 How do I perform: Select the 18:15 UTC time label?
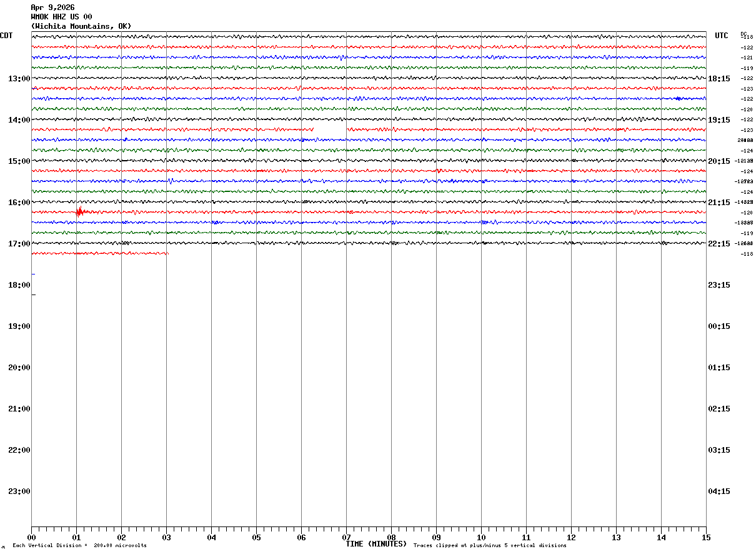click(719, 79)
